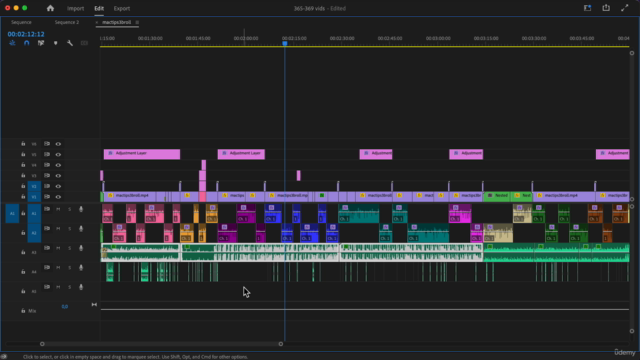Click right handle of horizontal zoom scrollbar
640x360 pixels.
(x=281, y=344)
